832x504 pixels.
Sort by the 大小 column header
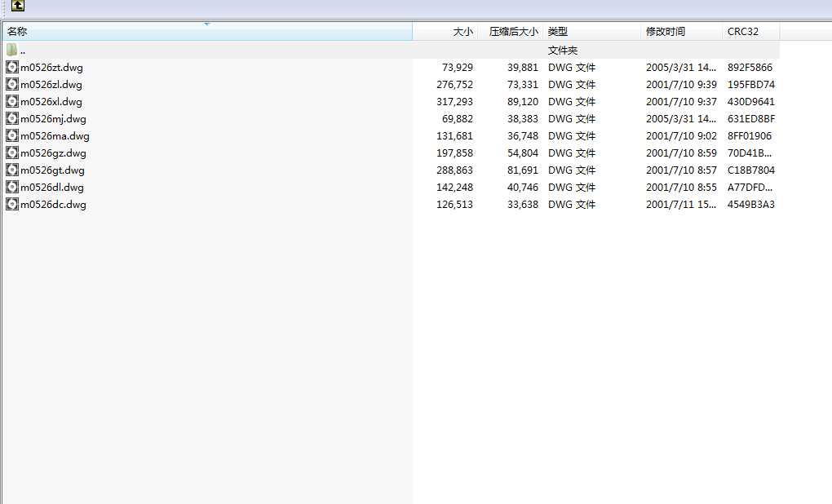[x=445, y=32]
